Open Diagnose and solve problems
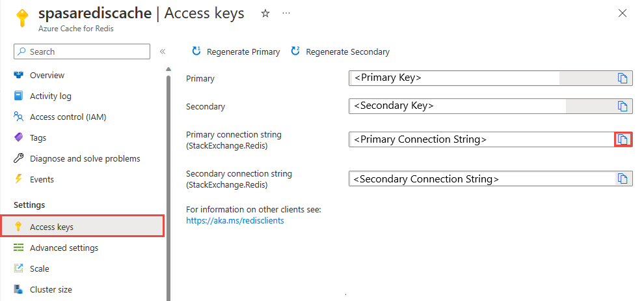 (85, 158)
